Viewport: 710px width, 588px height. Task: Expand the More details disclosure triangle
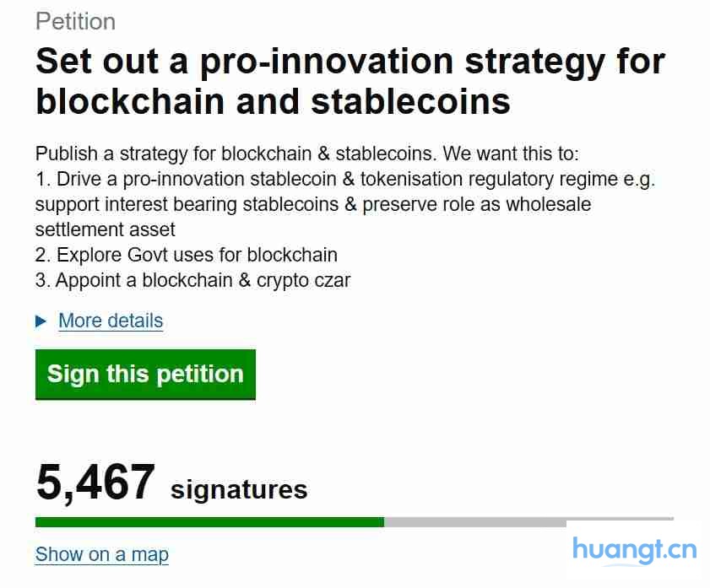click(41, 321)
